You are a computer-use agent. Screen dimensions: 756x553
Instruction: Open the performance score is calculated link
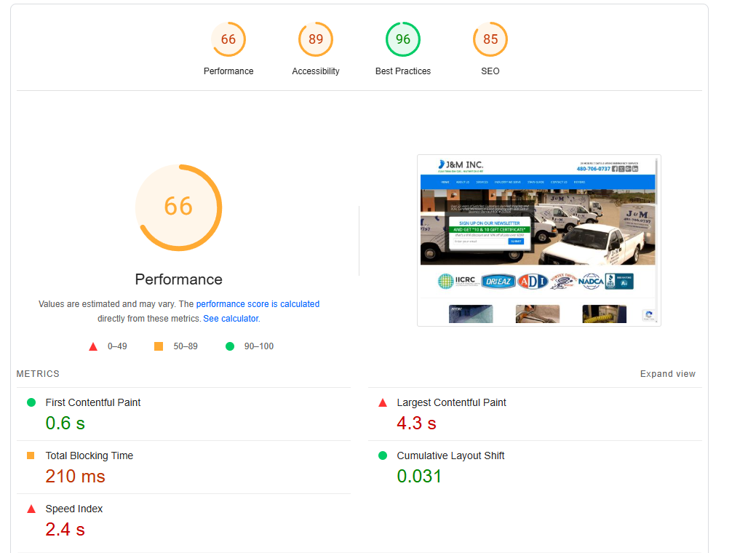pyautogui.click(x=258, y=303)
